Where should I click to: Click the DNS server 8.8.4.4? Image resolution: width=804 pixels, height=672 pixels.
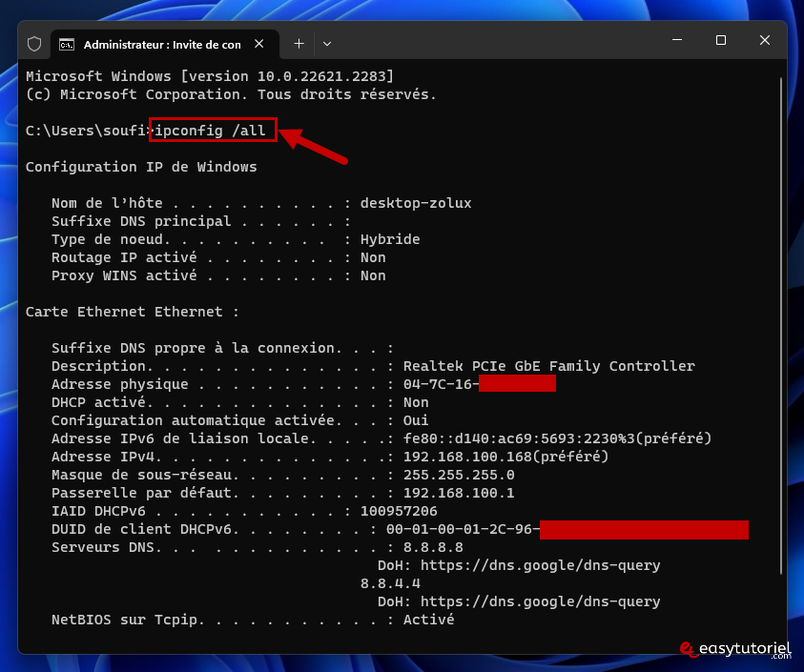[390, 584]
